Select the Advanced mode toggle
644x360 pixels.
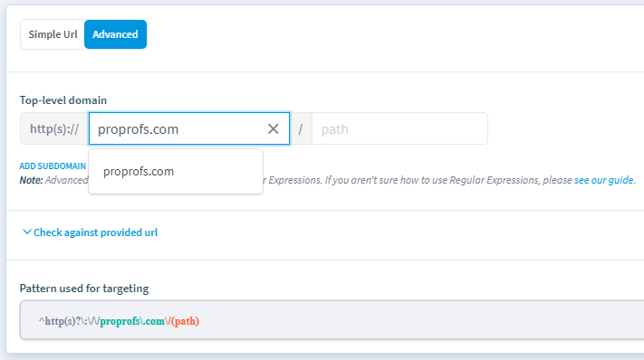[x=115, y=34]
